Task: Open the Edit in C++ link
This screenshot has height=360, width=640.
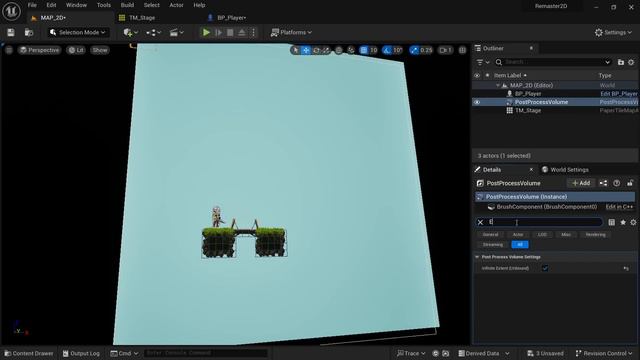Action: point(619,207)
